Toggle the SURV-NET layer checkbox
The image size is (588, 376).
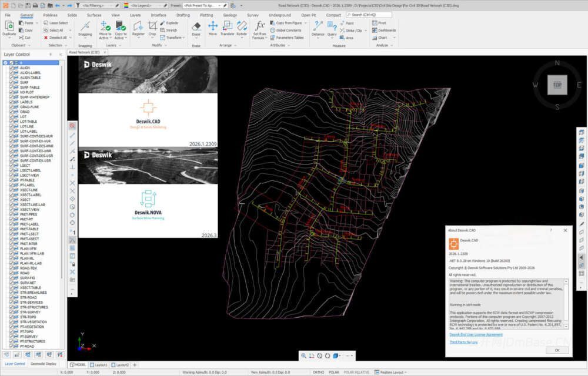coord(12,283)
